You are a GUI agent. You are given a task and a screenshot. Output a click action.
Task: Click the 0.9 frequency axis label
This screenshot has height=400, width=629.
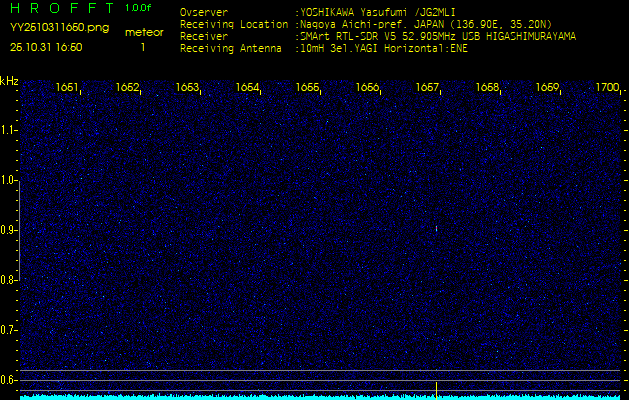click(x=9, y=230)
